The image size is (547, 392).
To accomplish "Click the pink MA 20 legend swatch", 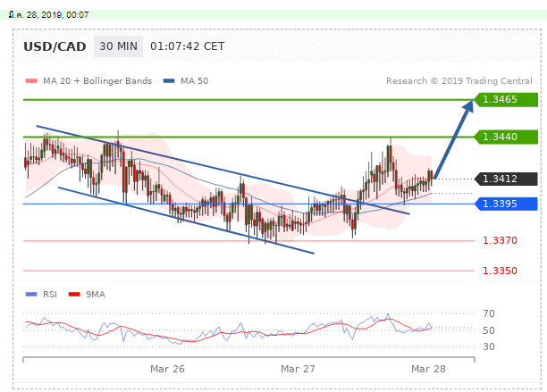I will tap(31, 81).
